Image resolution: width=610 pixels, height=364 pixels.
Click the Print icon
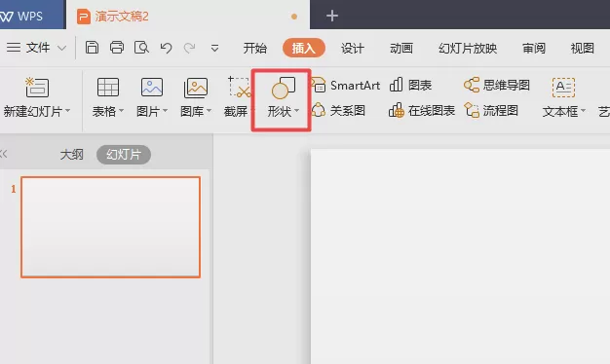click(x=117, y=48)
